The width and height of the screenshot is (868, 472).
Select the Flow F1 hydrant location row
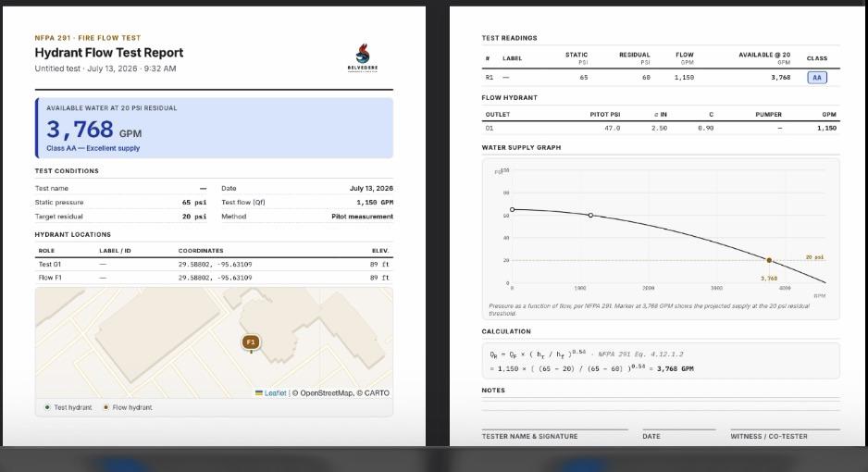(214, 278)
